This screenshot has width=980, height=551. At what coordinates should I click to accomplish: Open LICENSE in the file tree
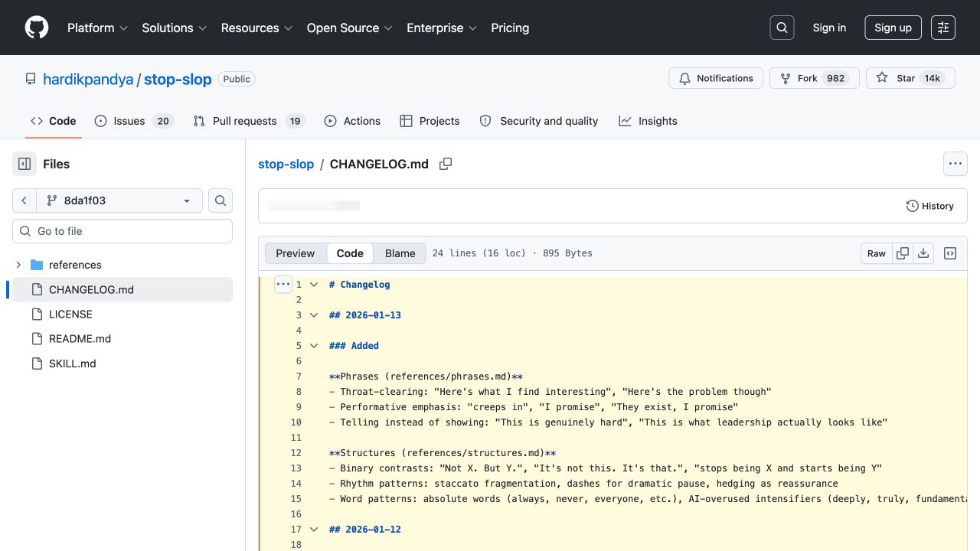click(x=122, y=314)
